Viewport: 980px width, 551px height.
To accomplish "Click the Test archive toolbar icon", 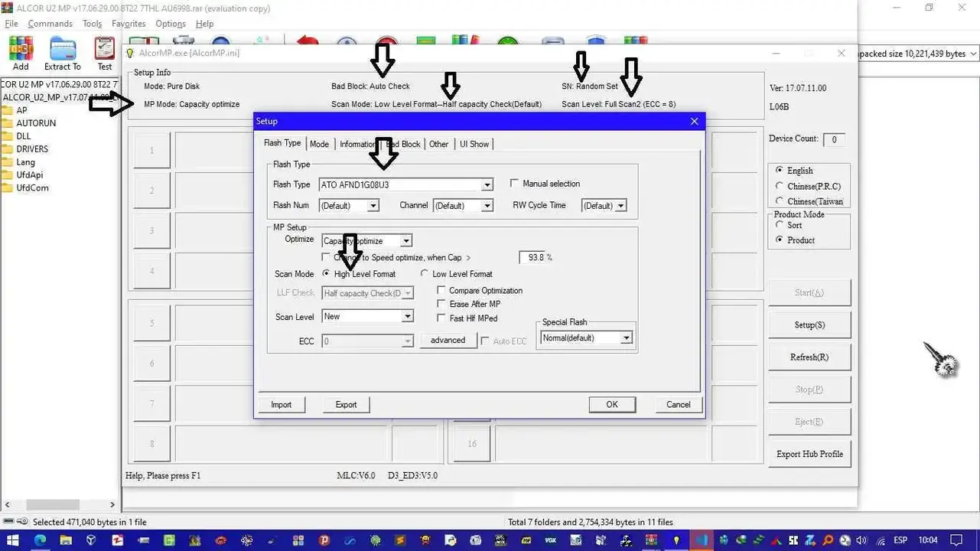I will (105, 54).
